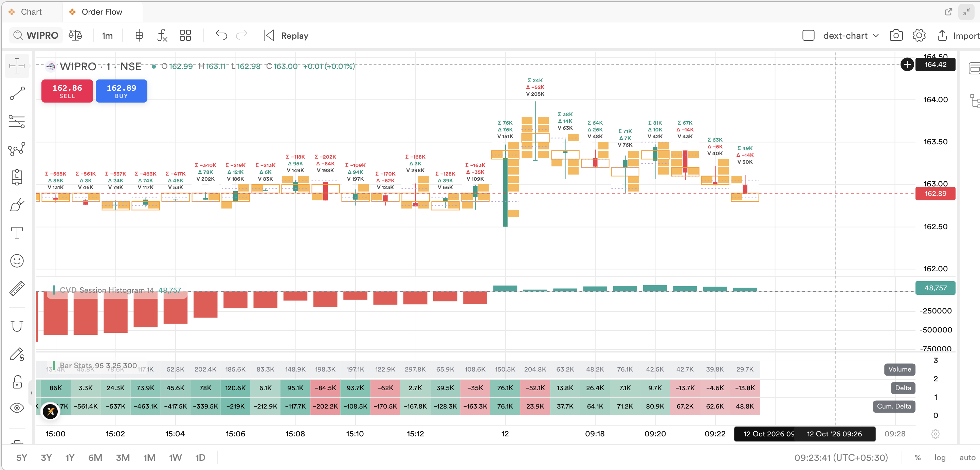This screenshot has width=980, height=470.
Task: Add alert with plus at 164.42
Action: pos(907,64)
